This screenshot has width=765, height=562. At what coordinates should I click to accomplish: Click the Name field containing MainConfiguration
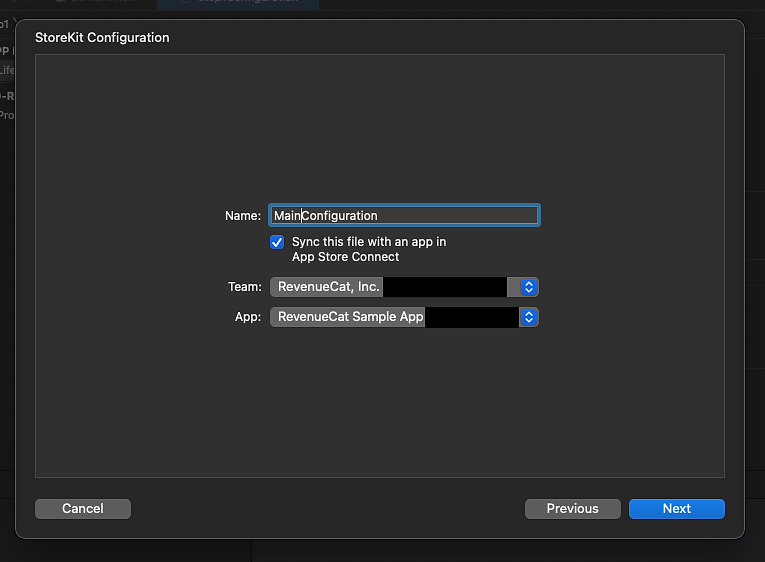pyautogui.click(x=404, y=215)
